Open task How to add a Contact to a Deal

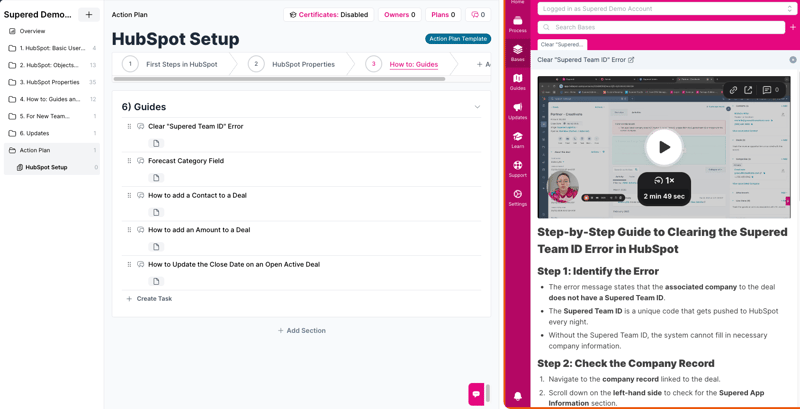(x=197, y=195)
